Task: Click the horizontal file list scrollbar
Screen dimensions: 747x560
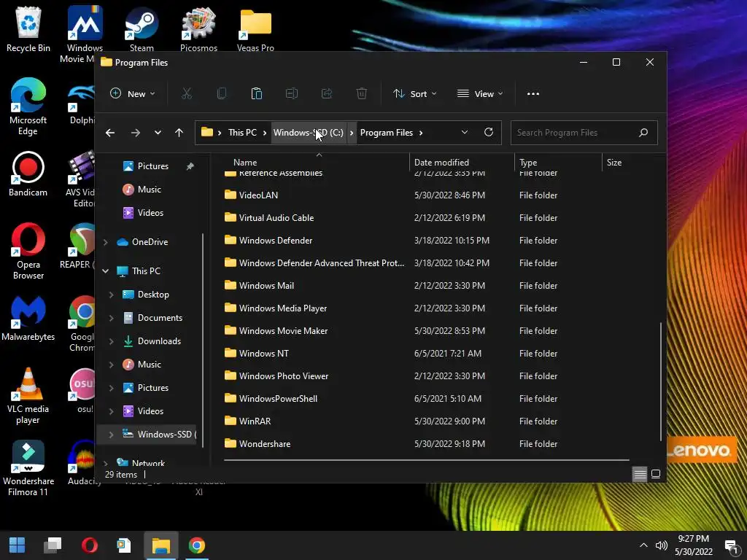Action: coord(426,460)
